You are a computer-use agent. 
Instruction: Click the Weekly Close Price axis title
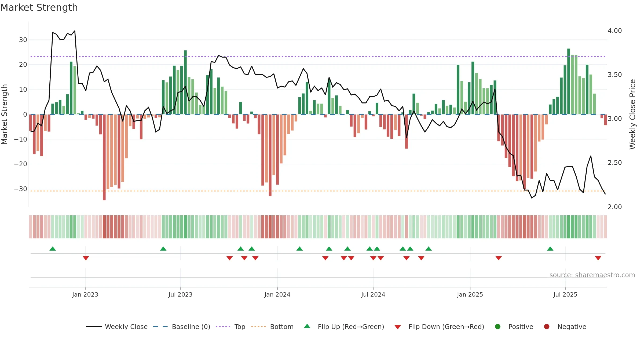point(632,114)
